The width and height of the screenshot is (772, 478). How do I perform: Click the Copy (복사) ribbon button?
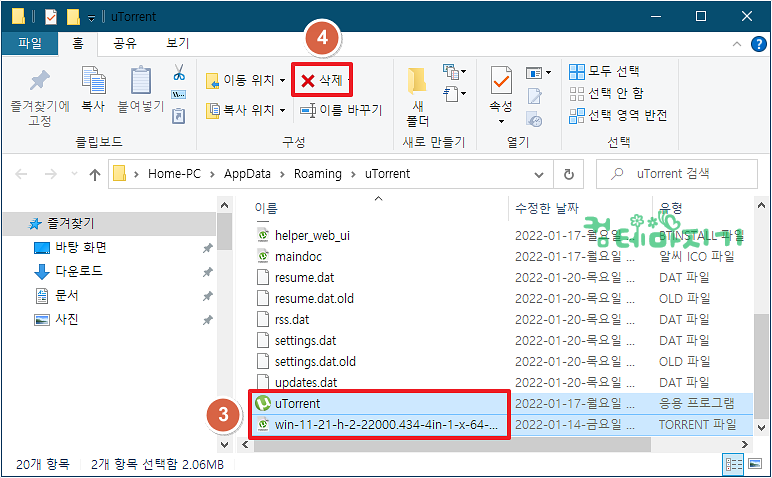[93, 89]
